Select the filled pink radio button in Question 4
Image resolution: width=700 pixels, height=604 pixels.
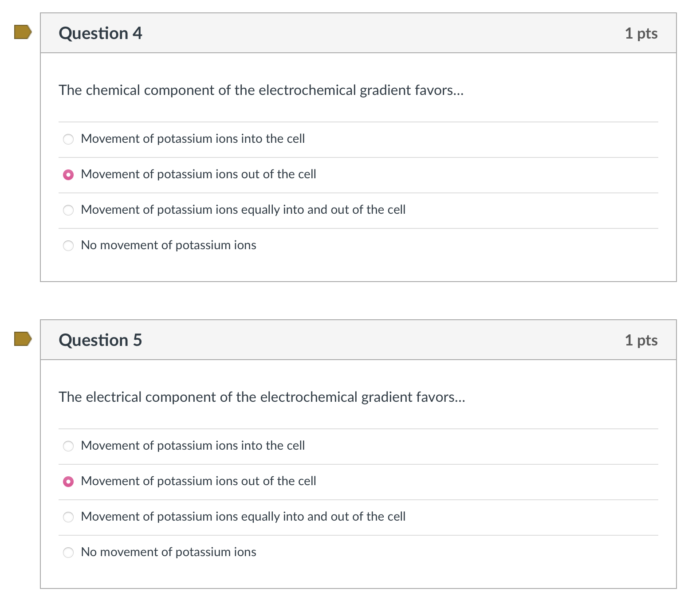point(68,175)
